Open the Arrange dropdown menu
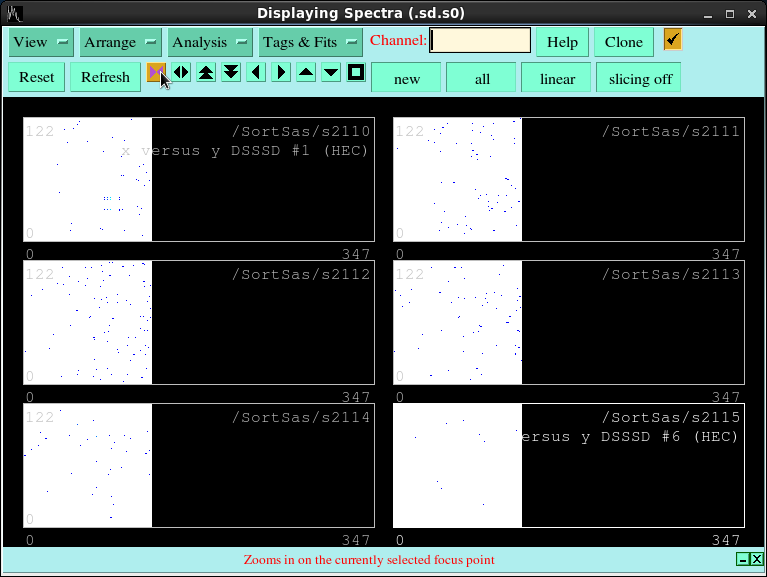This screenshot has width=767, height=577. coord(120,42)
